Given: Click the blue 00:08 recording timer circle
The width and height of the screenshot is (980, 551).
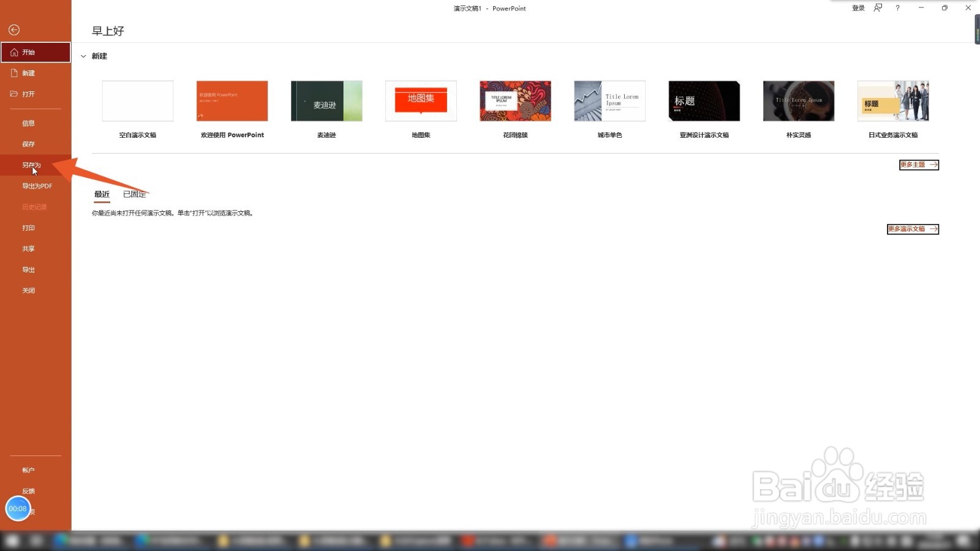Looking at the screenshot, I should pyautogui.click(x=18, y=509).
